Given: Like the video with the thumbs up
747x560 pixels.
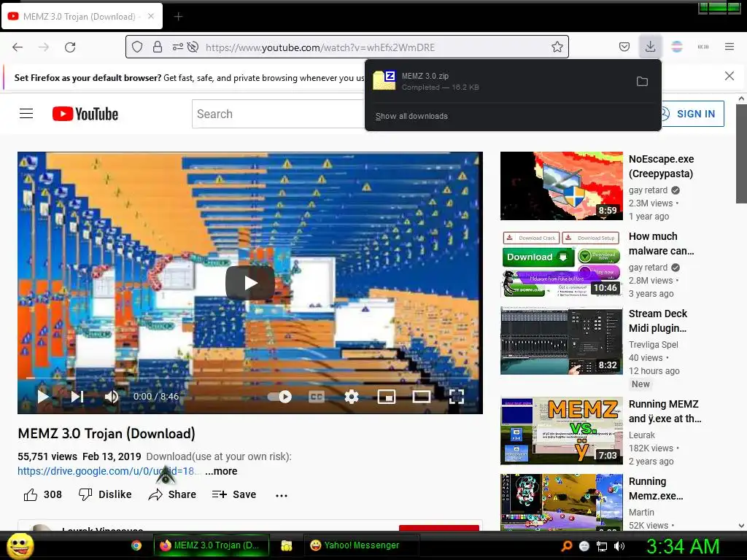Looking at the screenshot, I should [31, 495].
